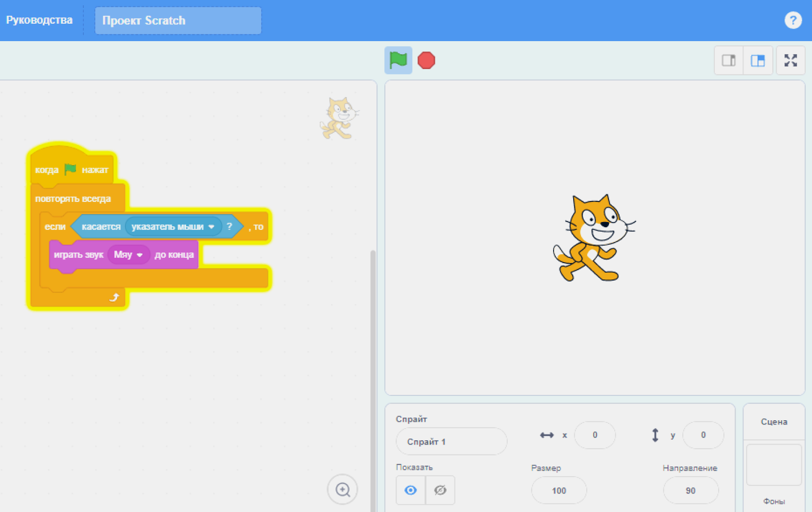Click the x position arrows icon
812x512 pixels.
pos(547,435)
